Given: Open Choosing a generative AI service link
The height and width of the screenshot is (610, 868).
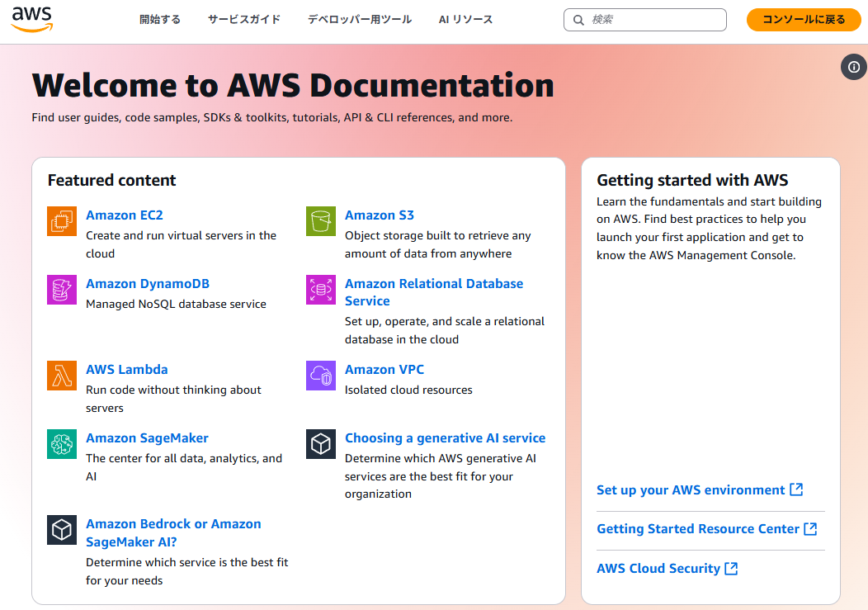Looking at the screenshot, I should coord(445,438).
